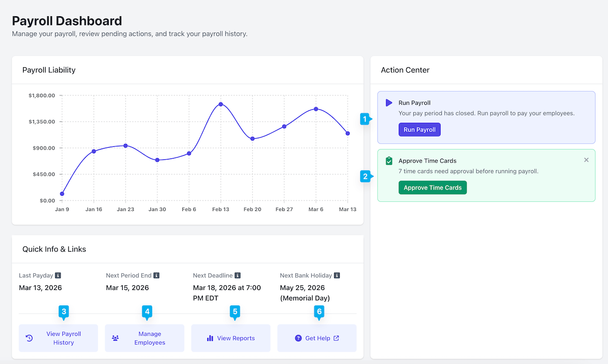This screenshot has height=364, width=608.
Task: Click the green Approve Time Cards button
Action: tap(433, 187)
